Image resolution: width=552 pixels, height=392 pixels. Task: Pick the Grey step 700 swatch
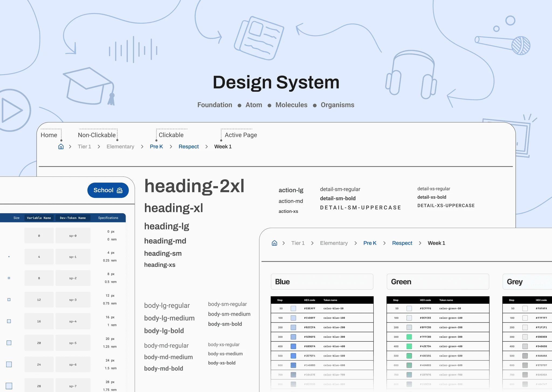tap(525, 374)
